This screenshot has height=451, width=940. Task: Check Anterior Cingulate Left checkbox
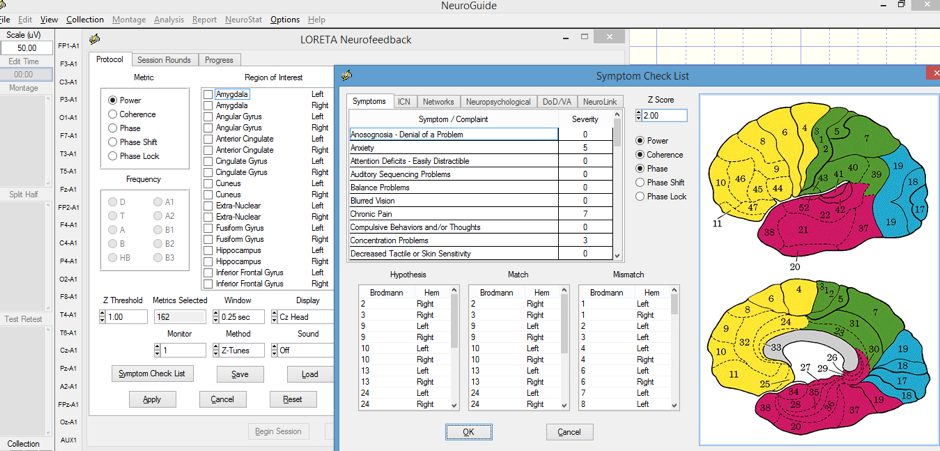pos(208,139)
